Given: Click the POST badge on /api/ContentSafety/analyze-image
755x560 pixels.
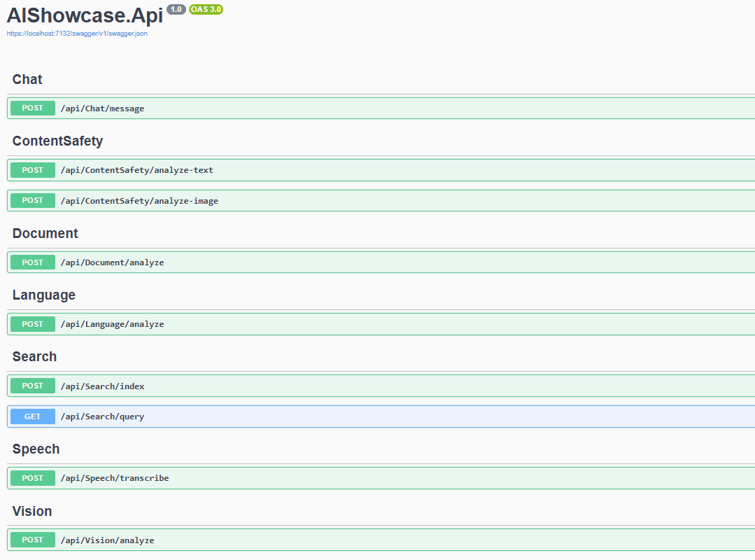Looking at the screenshot, I should click(32, 200).
